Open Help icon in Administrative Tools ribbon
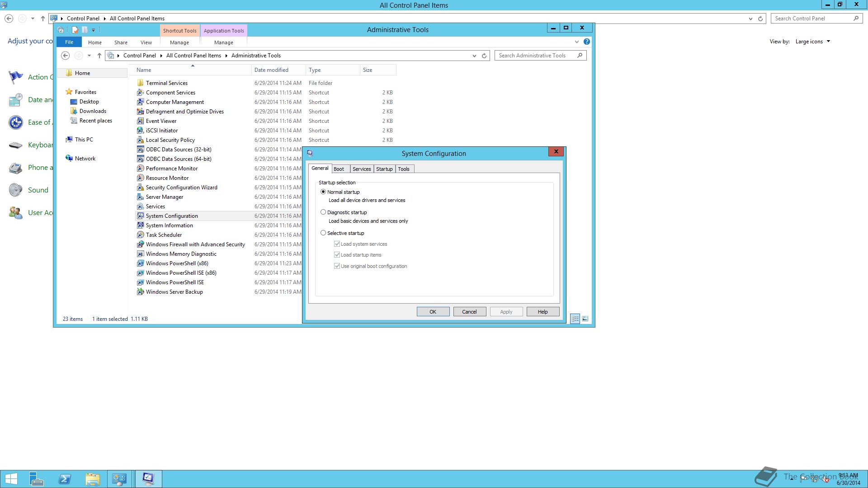 [x=586, y=42]
